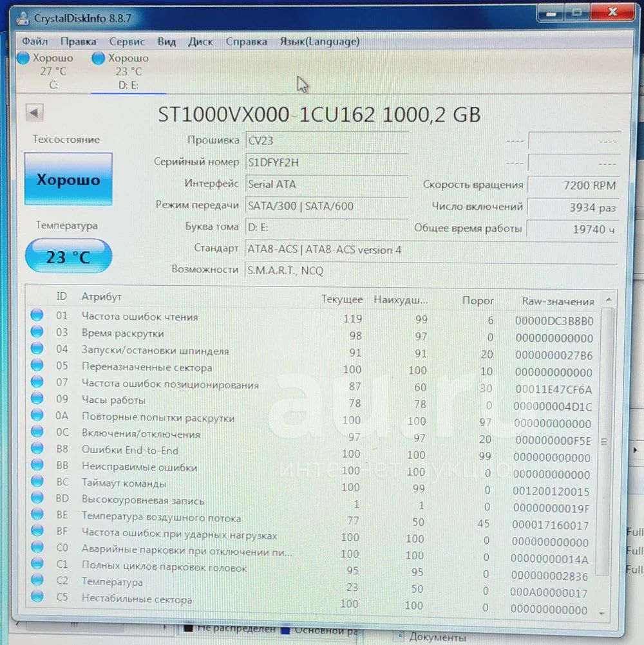Viewport: 644px width, 645px height.
Task: Click the 7200 RPM rotation rate field
Action: click(x=574, y=185)
